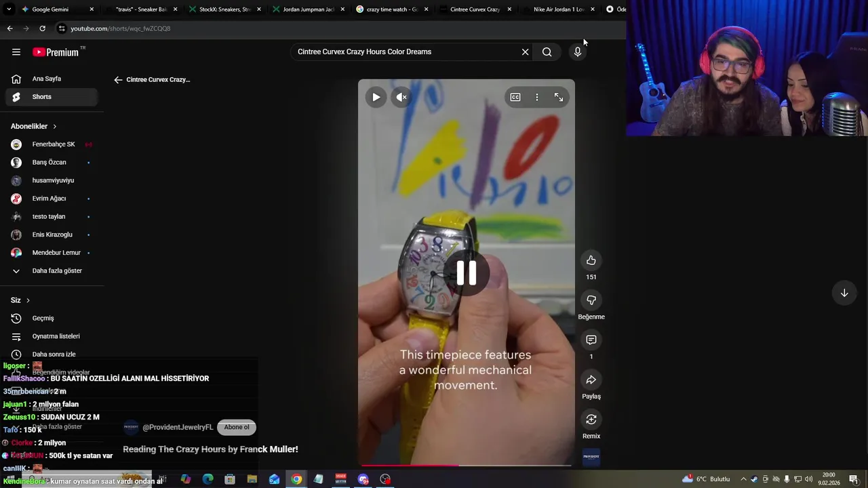Expand the Siz section chevron

[28, 300]
